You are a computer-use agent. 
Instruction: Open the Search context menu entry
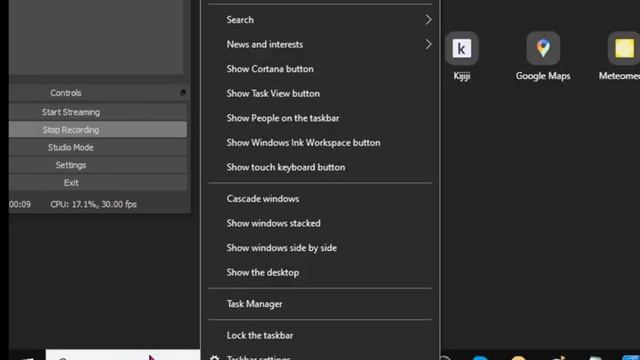click(320, 20)
